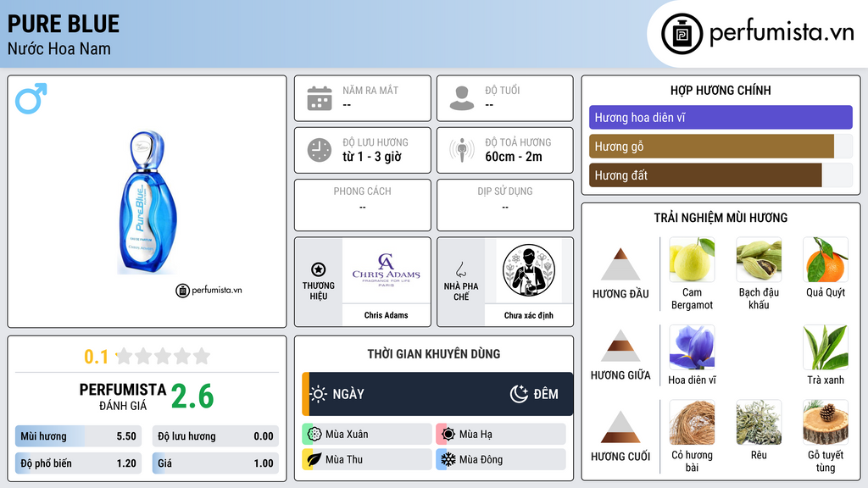The height and width of the screenshot is (488, 868).
Task: Click the Mùi hương 5.50 score bar
Action: click(78, 436)
